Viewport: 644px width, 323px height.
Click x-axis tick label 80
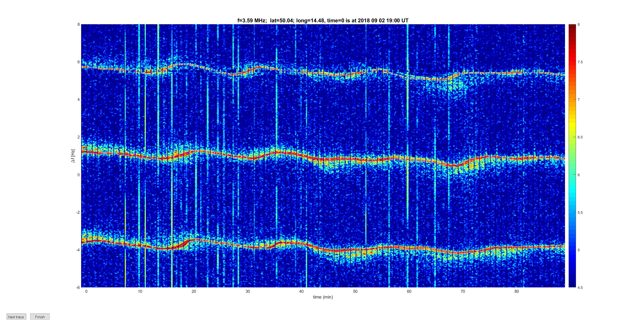pyautogui.click(x=516, y=291)
